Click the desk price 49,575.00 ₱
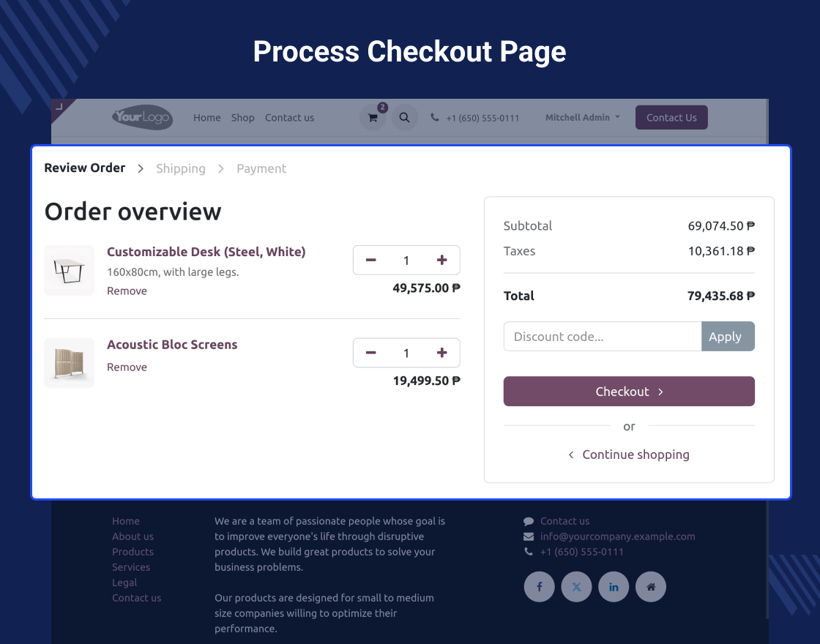Screen dimensions: 820x644 coord(426,288)
